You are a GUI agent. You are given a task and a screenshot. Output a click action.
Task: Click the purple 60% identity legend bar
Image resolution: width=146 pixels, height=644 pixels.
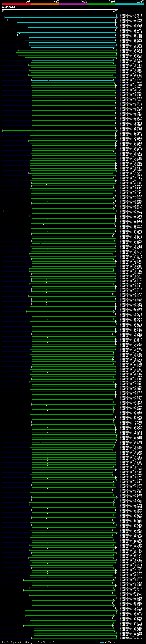(73, 4)
